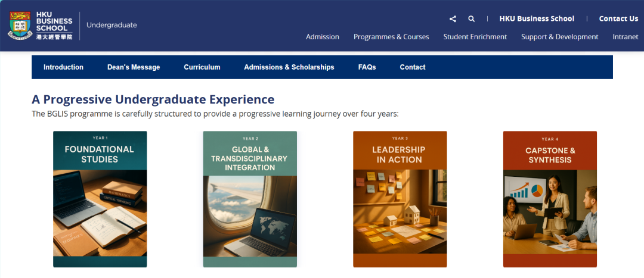Screen dimensions: 644x278
Task: Click the Year 1 Foundational Studies card
Action: tap(100, 199)
